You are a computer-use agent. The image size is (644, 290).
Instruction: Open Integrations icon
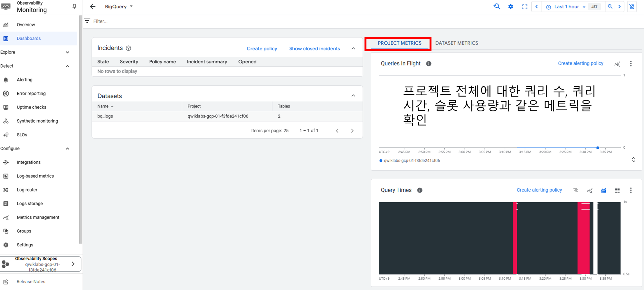tap(6, 162)
